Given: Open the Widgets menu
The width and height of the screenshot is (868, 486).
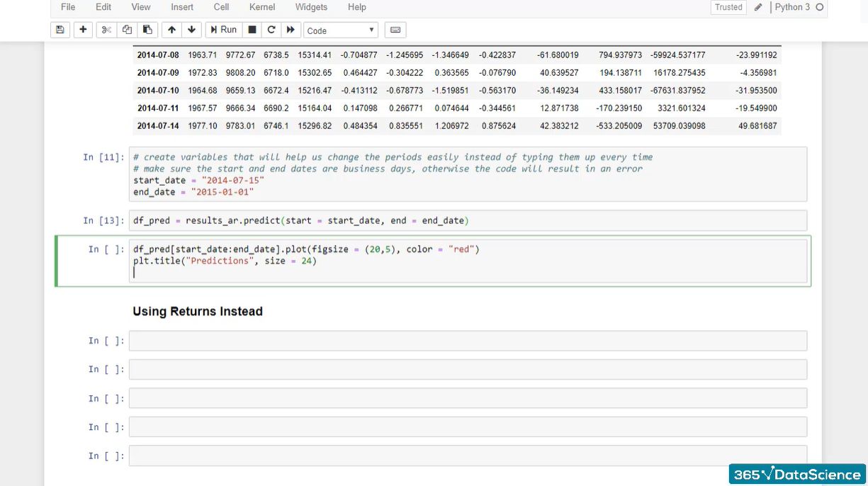Looking at the screenshot, I should pos(311,7).
